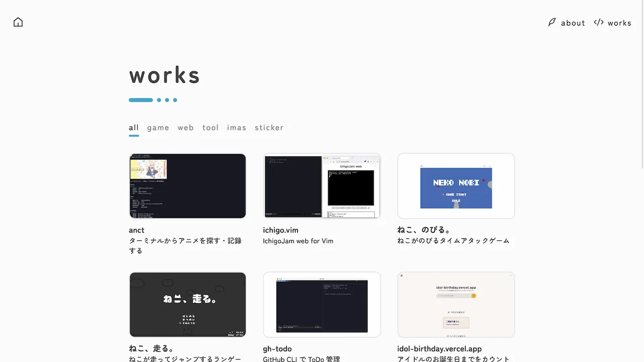Screen dimensions: 644x362
Task: Navigate to the works page
Action: [619, 23]
